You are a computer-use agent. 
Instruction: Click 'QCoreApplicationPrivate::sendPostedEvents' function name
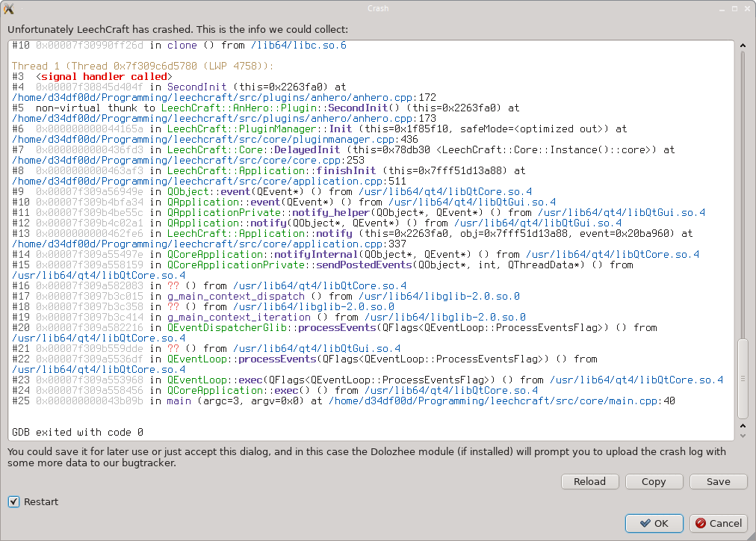point(289,265)
